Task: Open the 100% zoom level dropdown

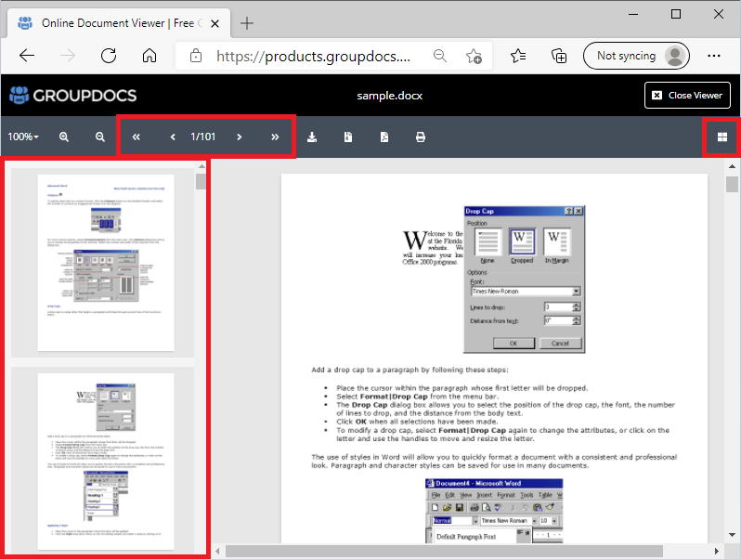Action: (23, 137)
